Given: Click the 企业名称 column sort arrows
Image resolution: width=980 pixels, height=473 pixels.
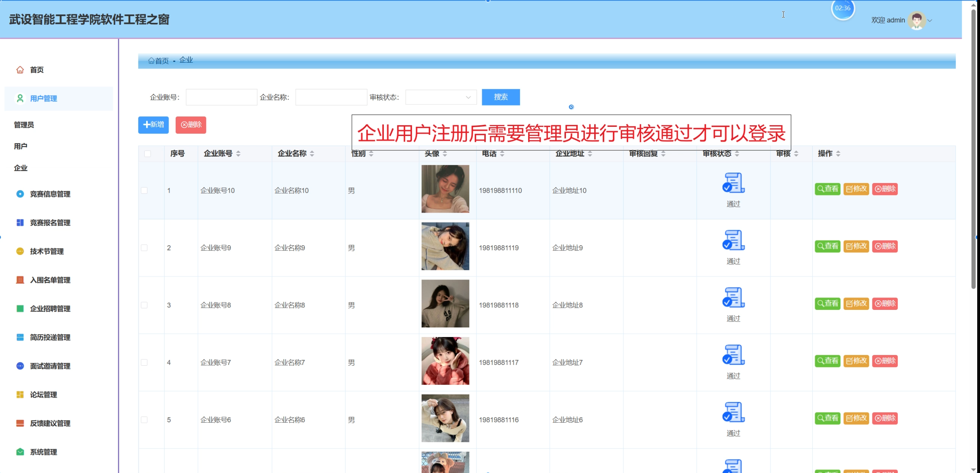Looking at the screenshot, I should pyautogui.click(x=312, y=154).
